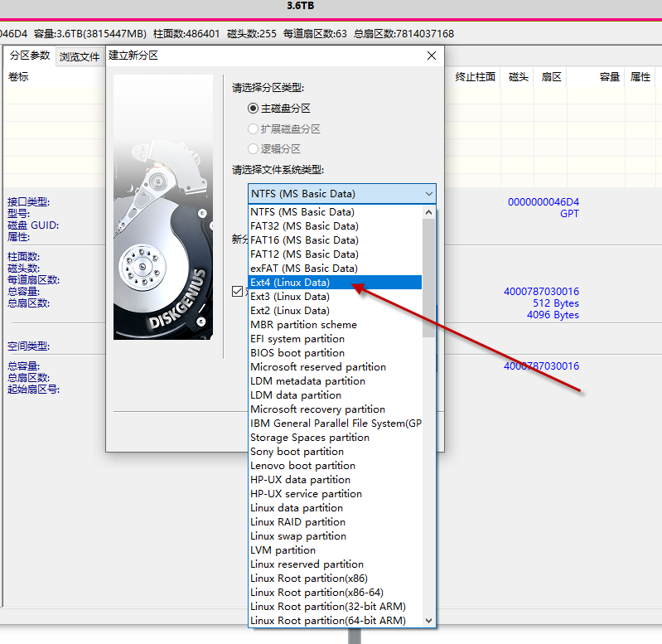Pick Linux Root partition(64-bit ARM) entry
The width and height of the screenshot is (662, 644).
click(x=336, y=620)
